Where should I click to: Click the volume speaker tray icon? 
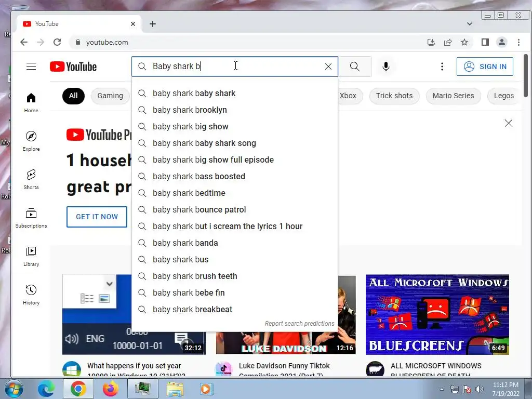480,389
